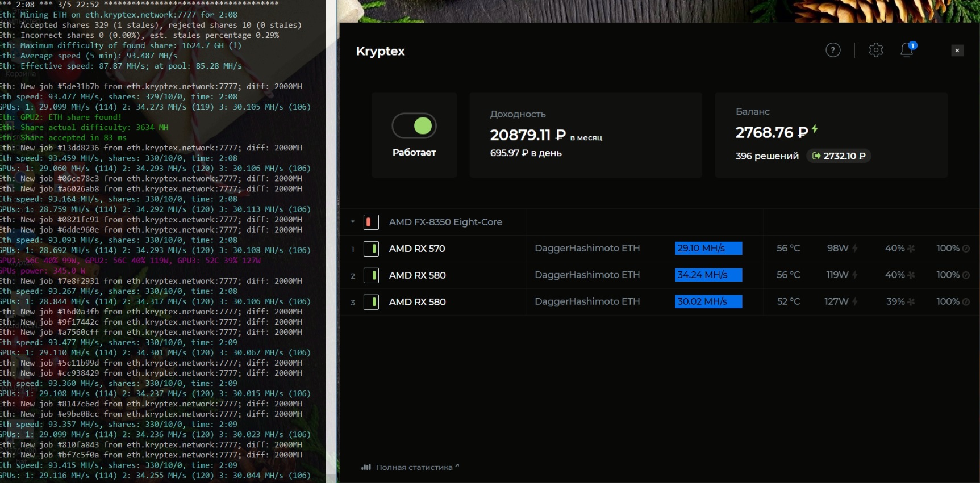980x483 pixels.
Task: Click the 'Share accepted in 83 ms' console line
Action: pos(64,137)
